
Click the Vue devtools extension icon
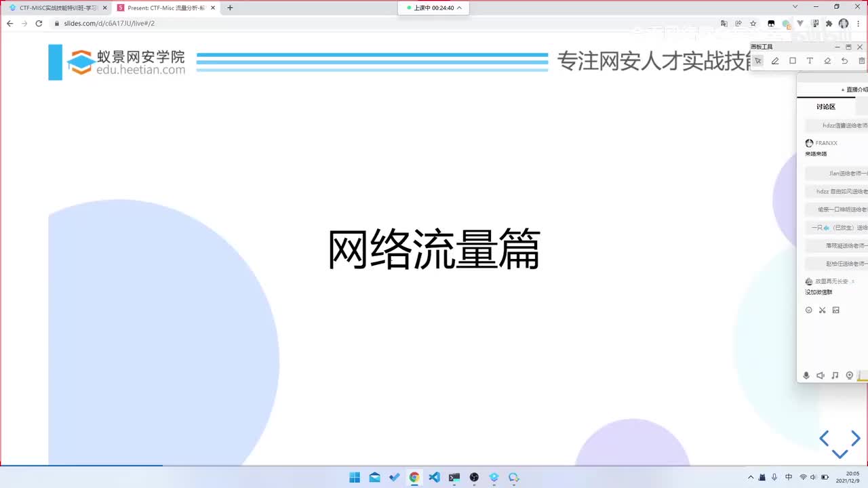click(x=800, y=23)
